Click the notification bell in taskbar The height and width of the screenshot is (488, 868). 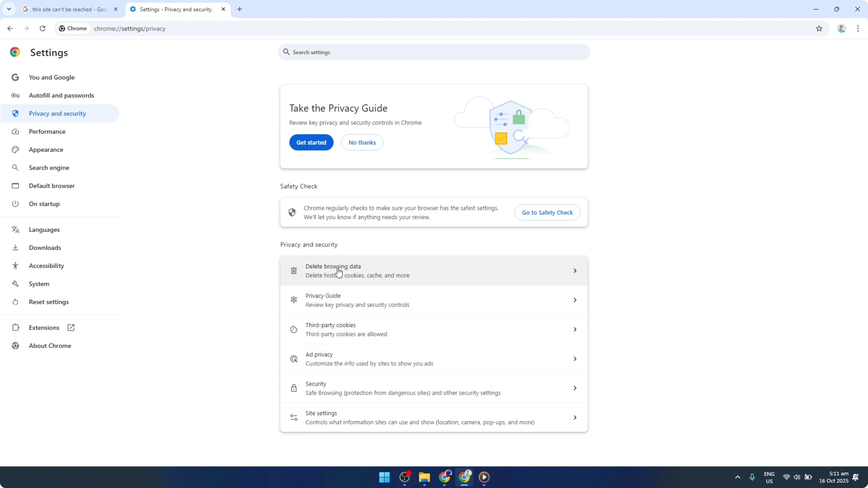(855, 477)
